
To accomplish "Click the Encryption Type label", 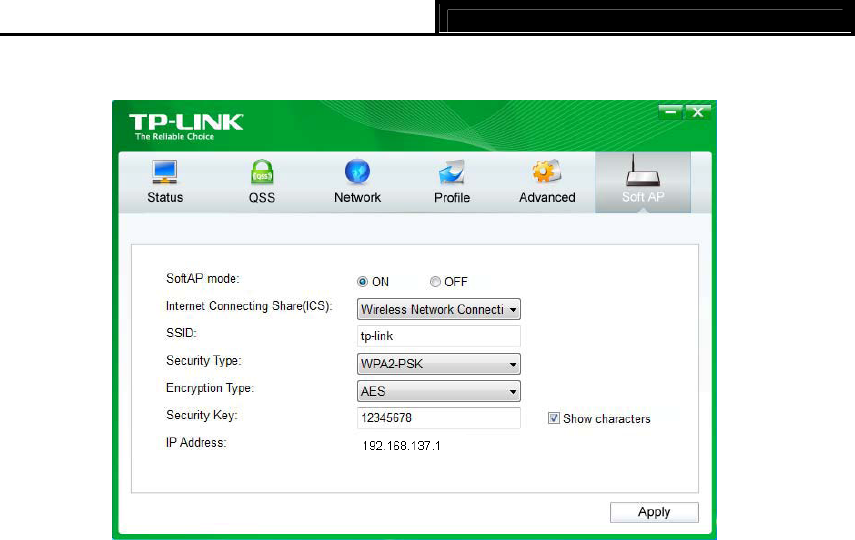I will pos(210,388).
